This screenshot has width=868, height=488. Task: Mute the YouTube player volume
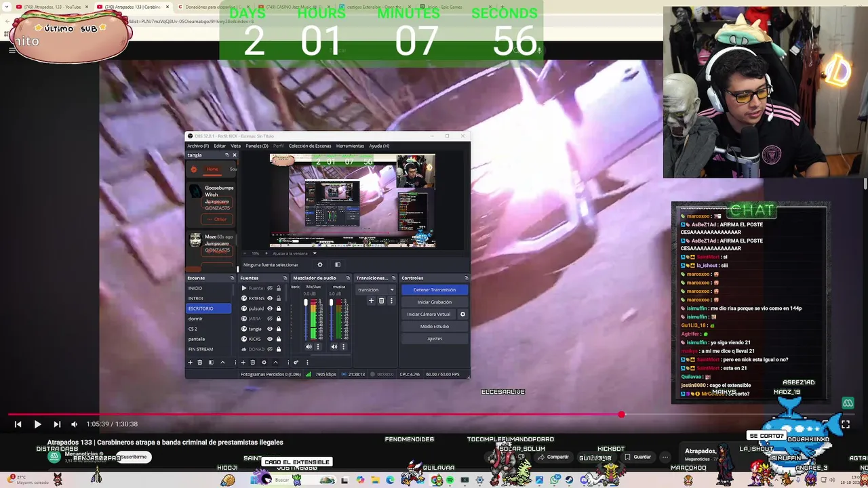74,424
